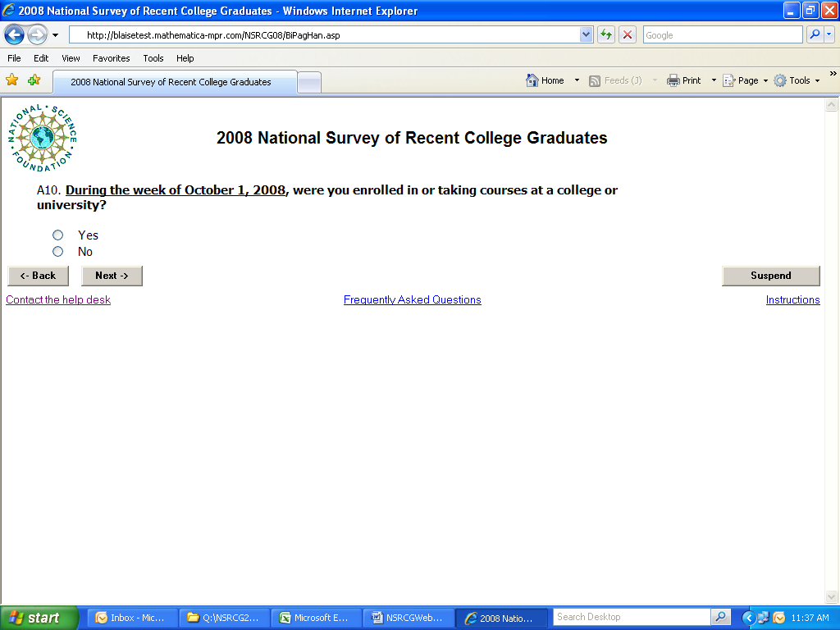Click the Next -> survey button

coord(112,276)
